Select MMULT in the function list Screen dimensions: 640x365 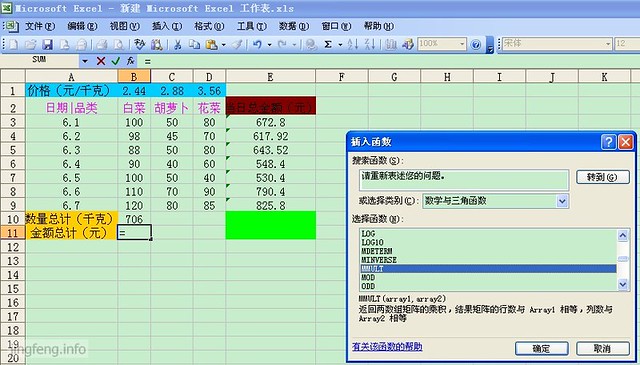488,269
